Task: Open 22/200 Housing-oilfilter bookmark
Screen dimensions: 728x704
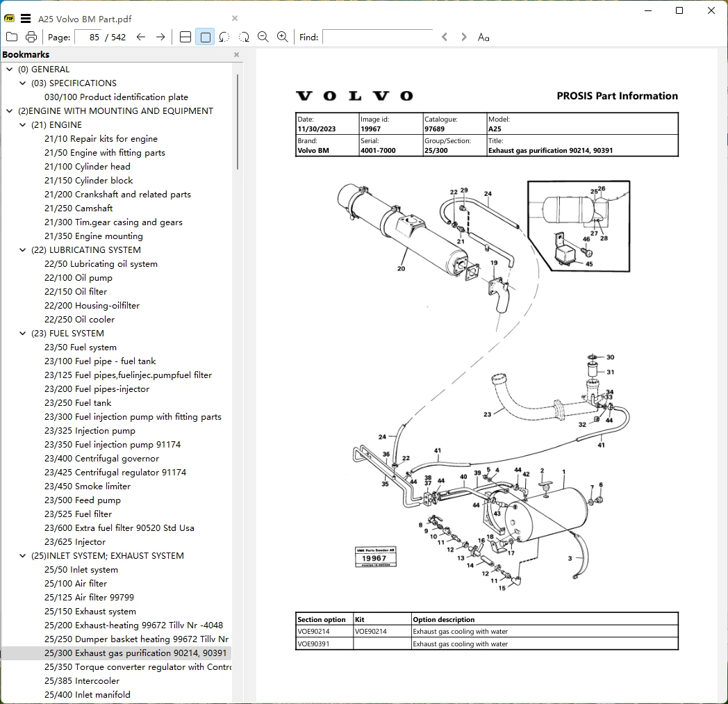Action: [92, 306]
